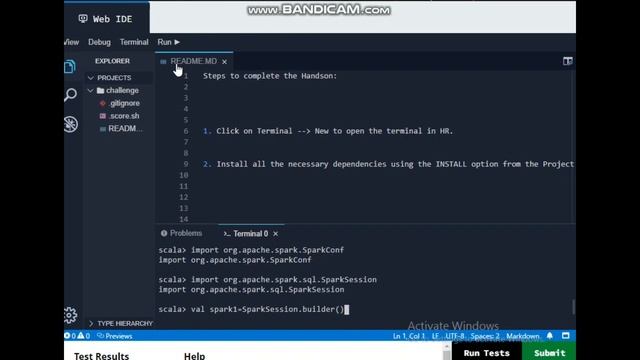Click Ln 1, Col 1 in status bar
Image resolution: width=640 pixels, height=360 pixels.
409,336
